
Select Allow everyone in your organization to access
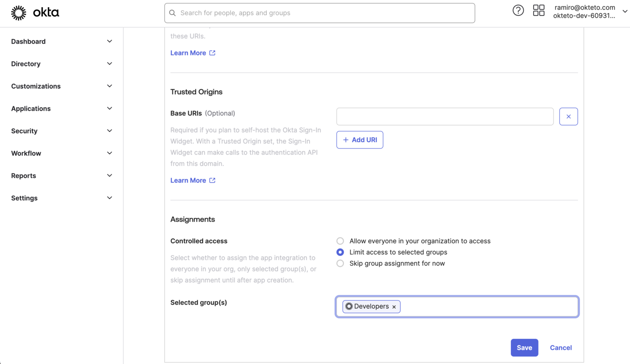[x=340, y=241]
